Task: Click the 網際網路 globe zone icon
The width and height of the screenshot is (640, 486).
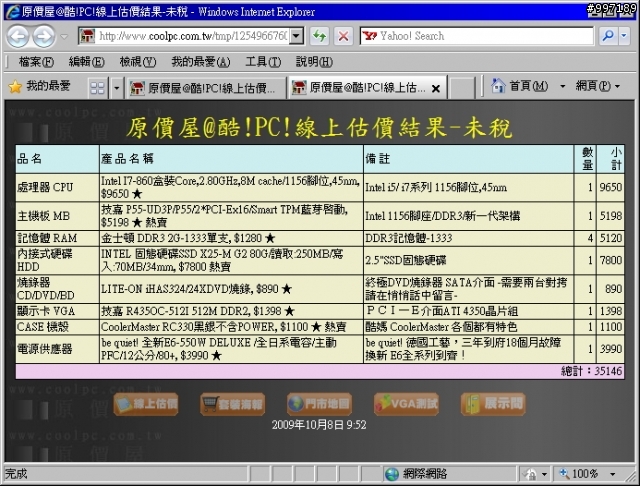Action: tap(392, 474)
